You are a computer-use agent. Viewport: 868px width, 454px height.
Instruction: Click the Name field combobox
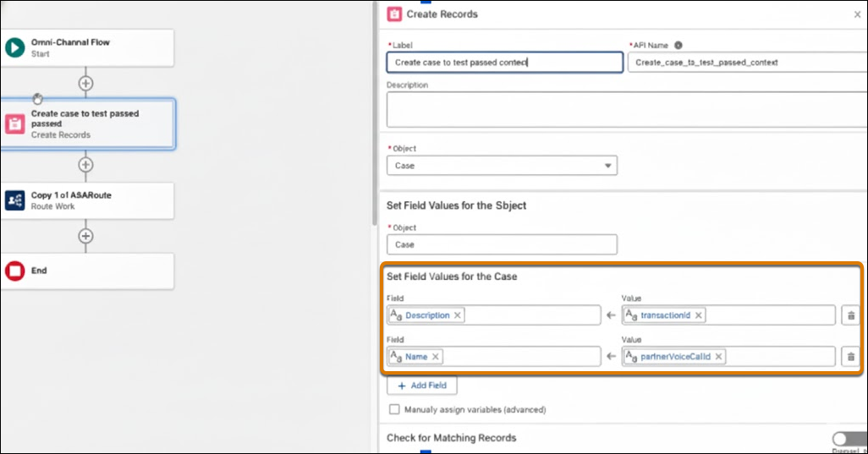pyautogui.click(x=493, y=357)
